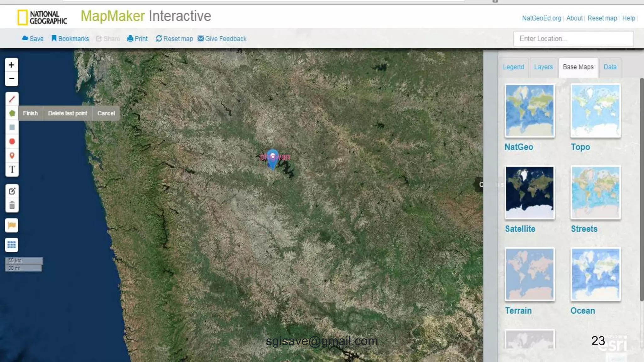Click the zoom in plus button
The width and height of the screenshot is (644, 362).
(x=12, y=65)
